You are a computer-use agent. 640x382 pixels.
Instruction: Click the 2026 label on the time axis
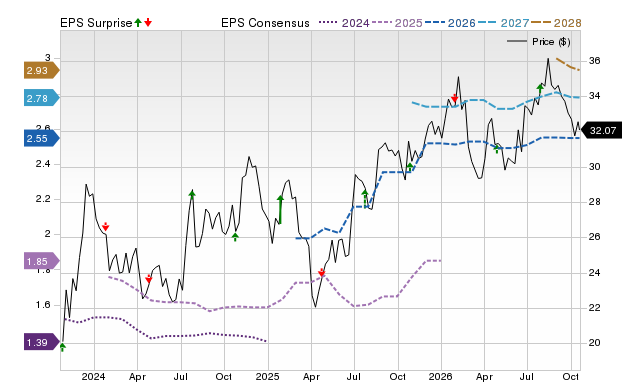440,376
